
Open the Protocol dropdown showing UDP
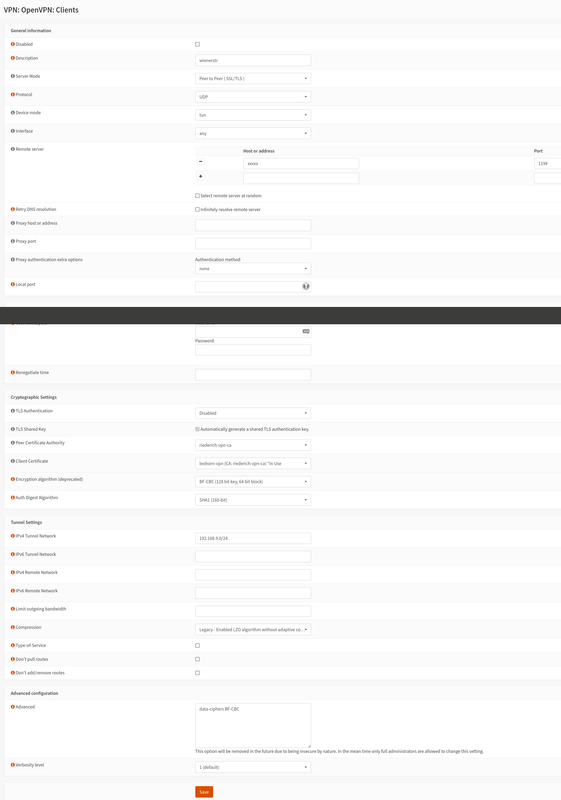pyautogui.click(x=253, y=97)
